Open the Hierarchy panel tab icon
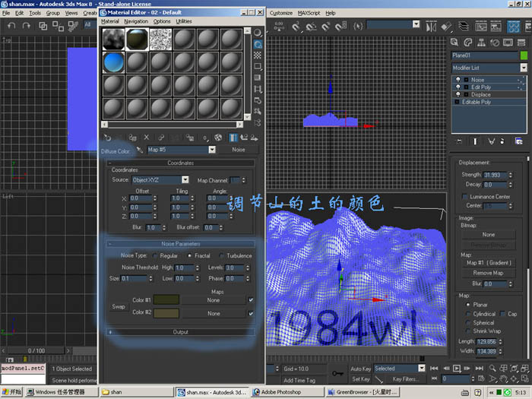Screen dimensions: 532x399 click(x=481, y=43)
